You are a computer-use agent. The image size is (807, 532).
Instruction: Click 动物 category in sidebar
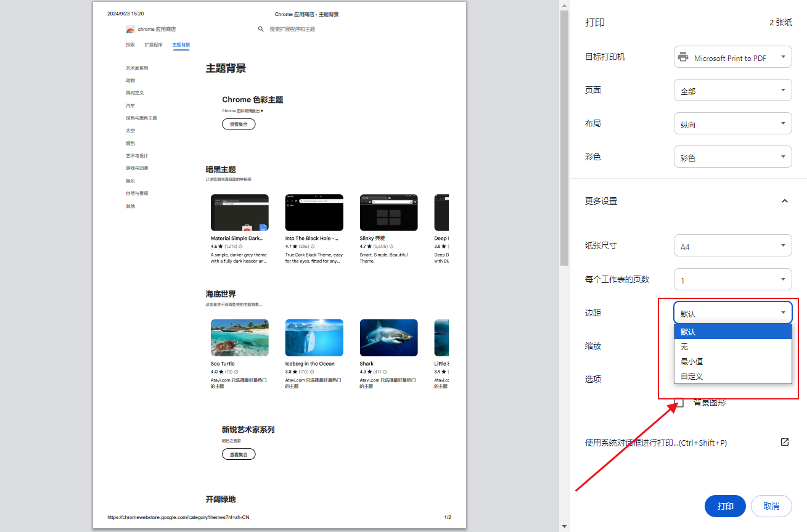coord(130,81)
